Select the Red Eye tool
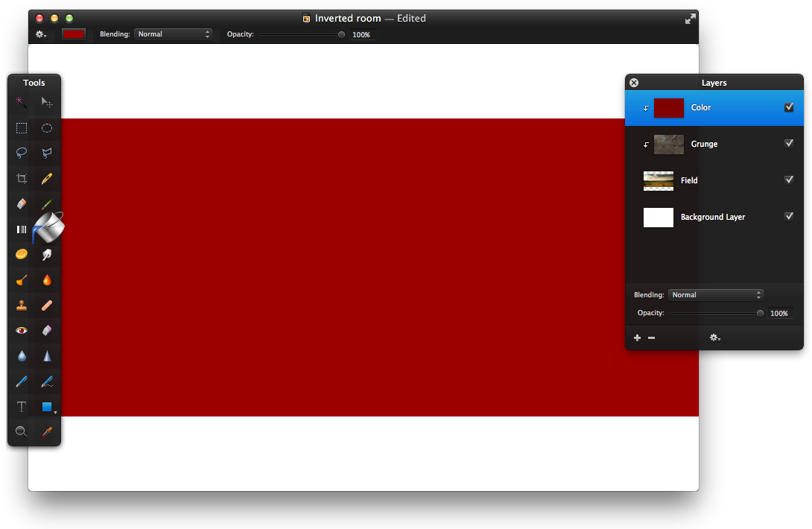Viewport: 812px width, 529px height. [22, 330]
